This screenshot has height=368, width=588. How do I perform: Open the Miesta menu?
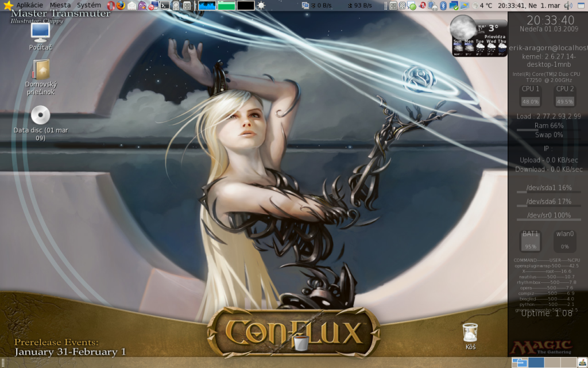tap(60, 5)
